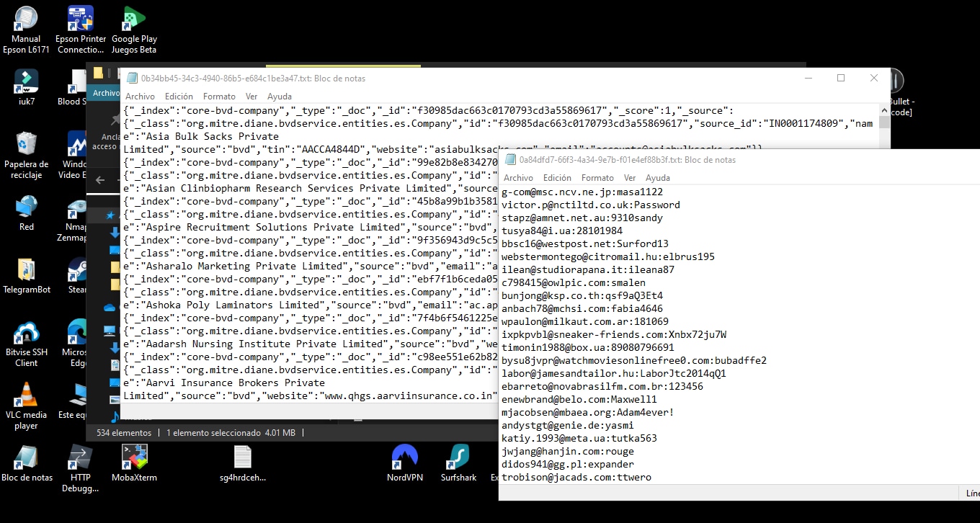Select the Red network desktop icon

tap(26, 213)
